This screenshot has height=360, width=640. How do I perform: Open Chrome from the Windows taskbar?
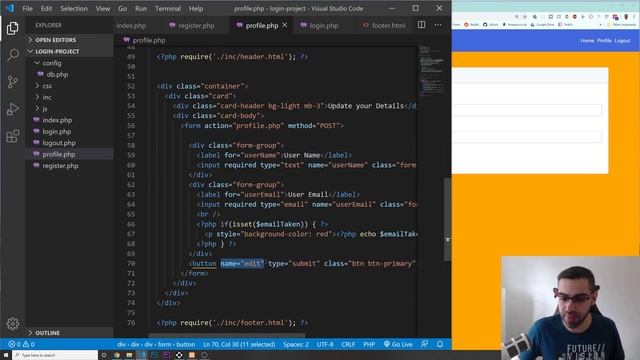pos(117,355)
